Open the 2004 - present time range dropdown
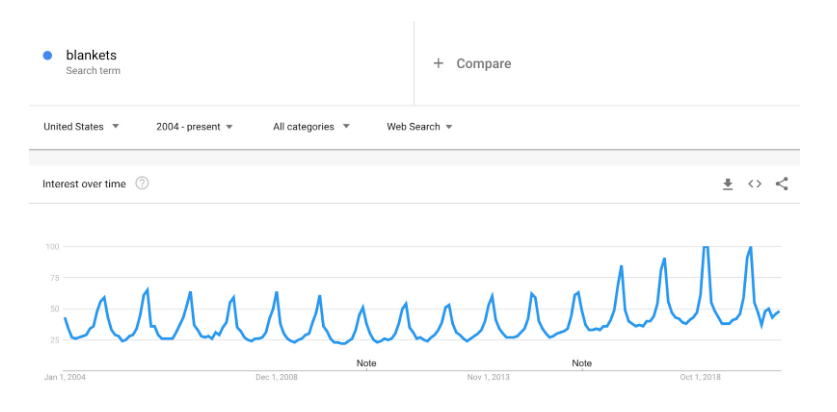 pos(194,127)
